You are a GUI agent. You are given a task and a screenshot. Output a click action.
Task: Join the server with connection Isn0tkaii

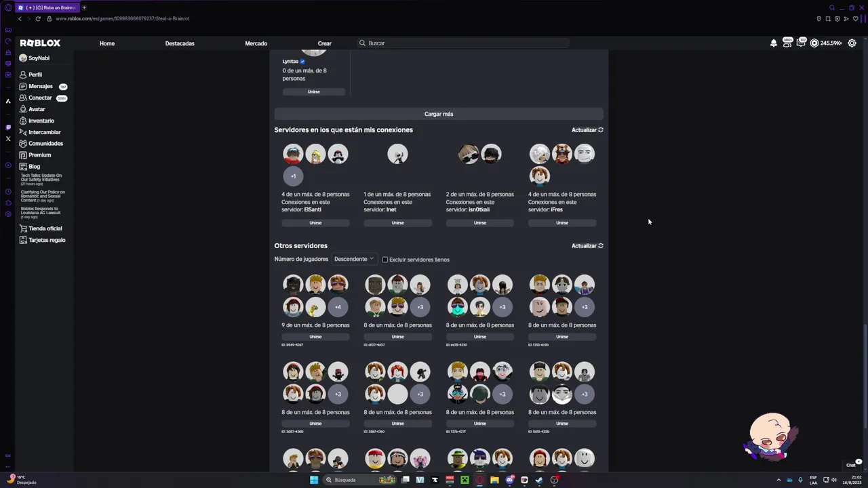[x=480, y=222]
